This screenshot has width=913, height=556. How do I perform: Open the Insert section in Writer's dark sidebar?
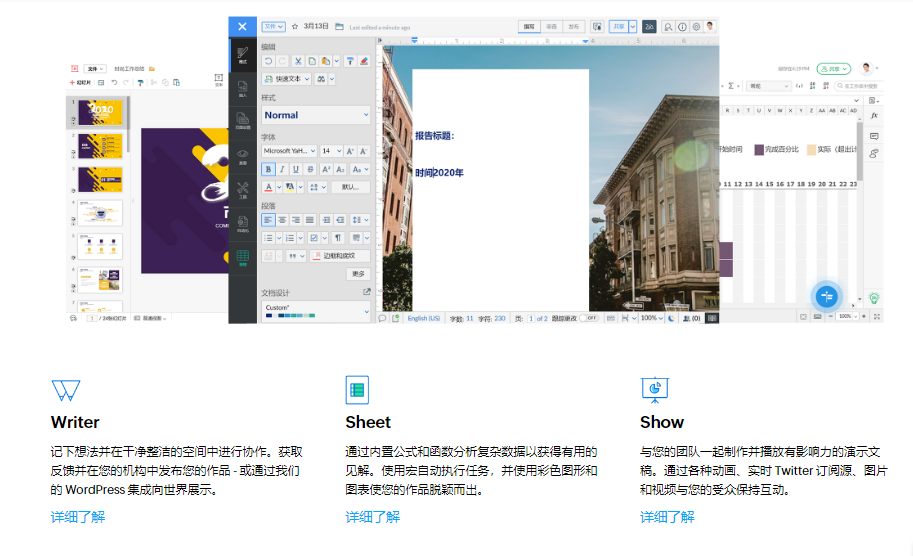coord(243,89)
